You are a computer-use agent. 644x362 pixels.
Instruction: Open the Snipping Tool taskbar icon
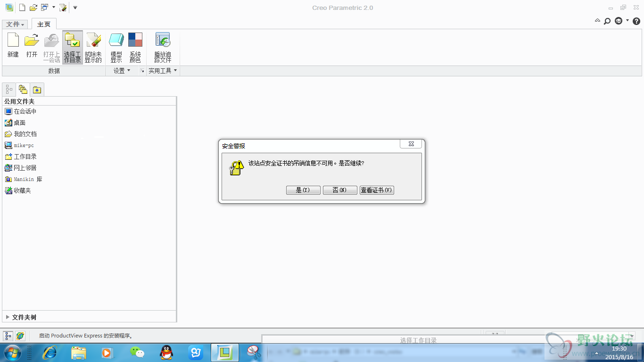[254, 352]
